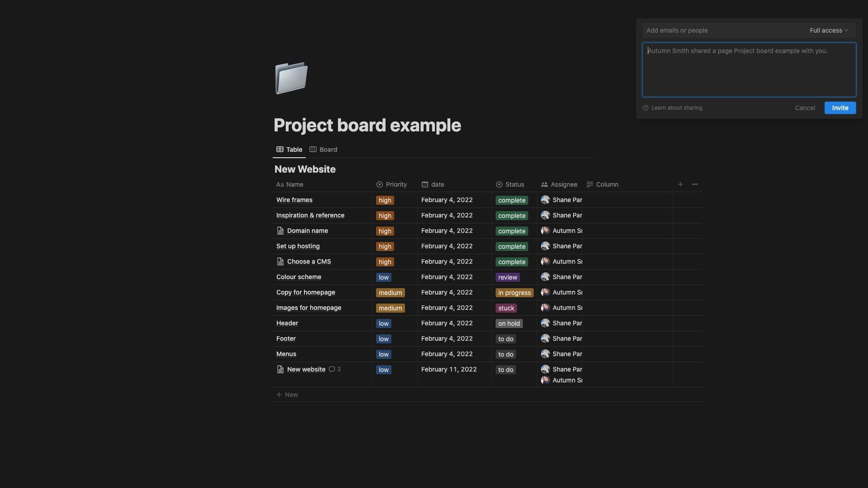
Task: Click the purple review status tag
Action: pos(507,277)
